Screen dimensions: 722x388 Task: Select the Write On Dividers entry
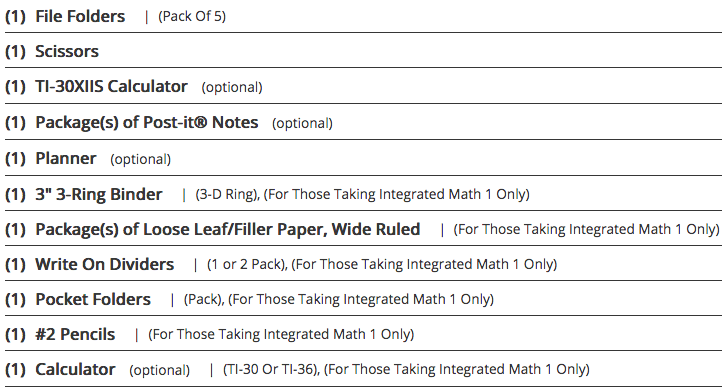click(105, 264)
